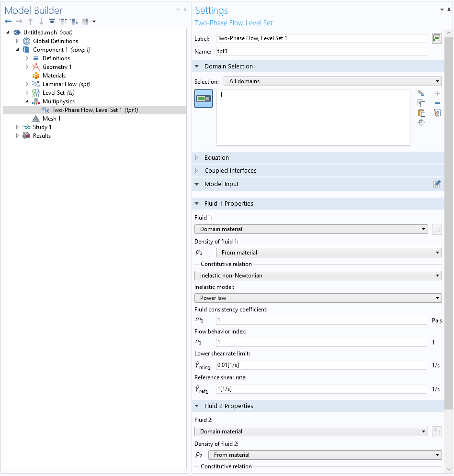Click the Copy Selection icon

(421, 103)
